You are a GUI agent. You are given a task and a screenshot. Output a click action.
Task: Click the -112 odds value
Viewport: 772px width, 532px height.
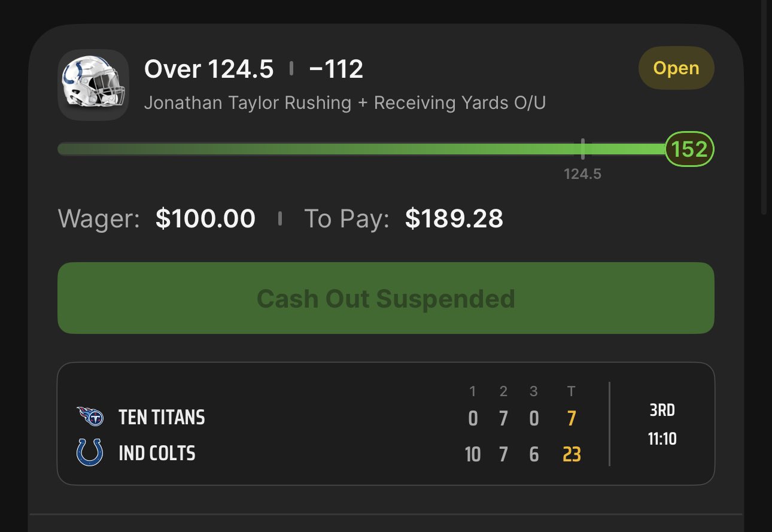(x=336, y=69)
